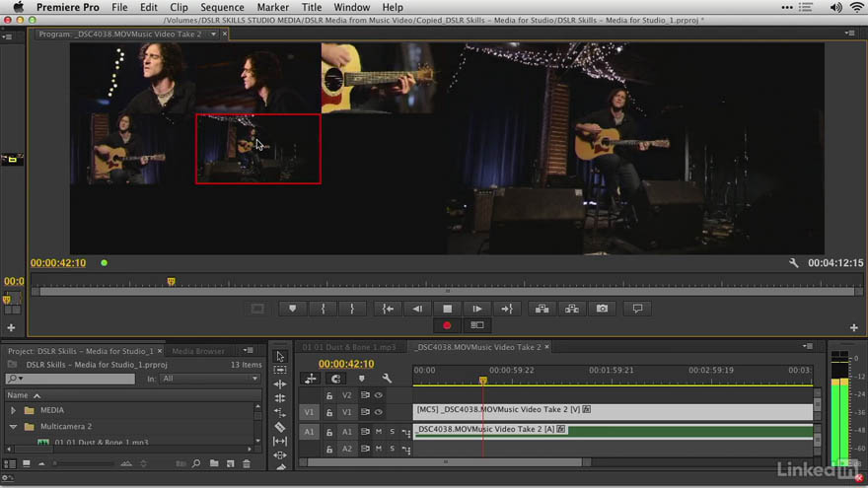
Task: Open the Button Editor plus icon
Action: click(x=853, y=328)
